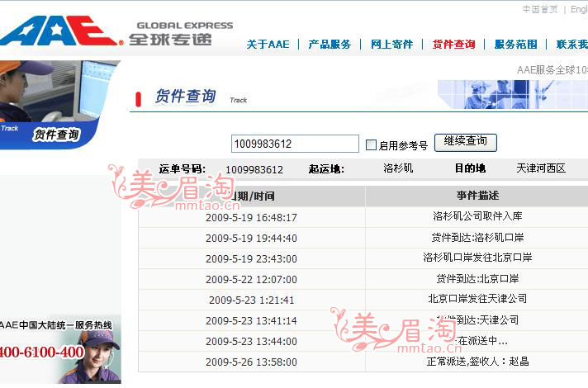Open the 联系我 menu item
The width and height of the screenshot is (588, 388).
tap(571, 45)
